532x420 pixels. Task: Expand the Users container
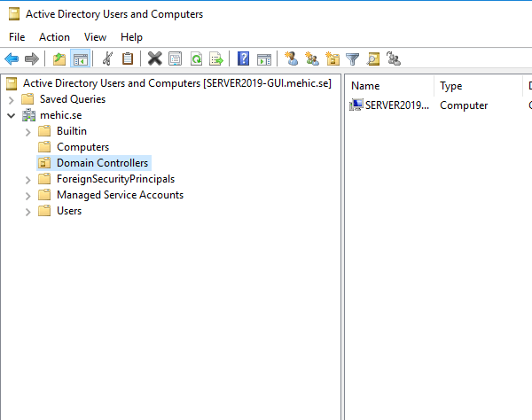pyautogui.click(x=27, y=212)
